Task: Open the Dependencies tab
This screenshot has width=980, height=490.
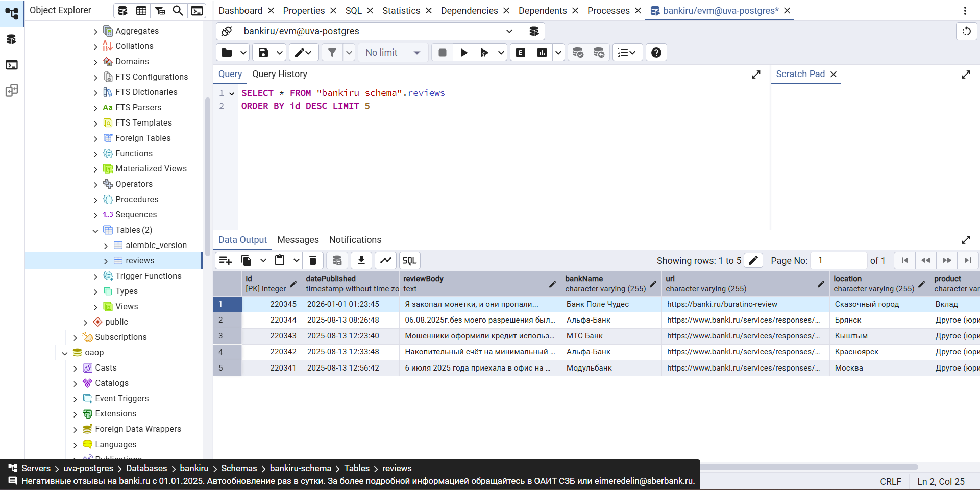Action: pyautogui.click(x=469, y=11)
